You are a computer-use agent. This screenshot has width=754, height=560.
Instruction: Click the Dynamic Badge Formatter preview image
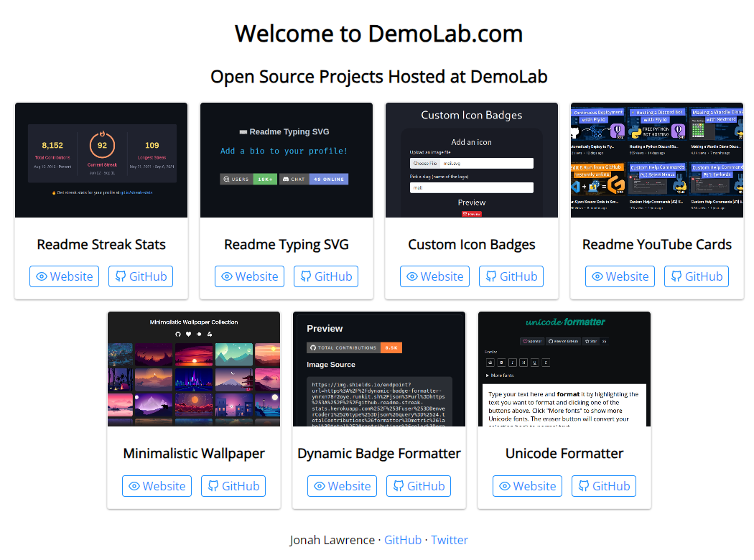[379, 369]
